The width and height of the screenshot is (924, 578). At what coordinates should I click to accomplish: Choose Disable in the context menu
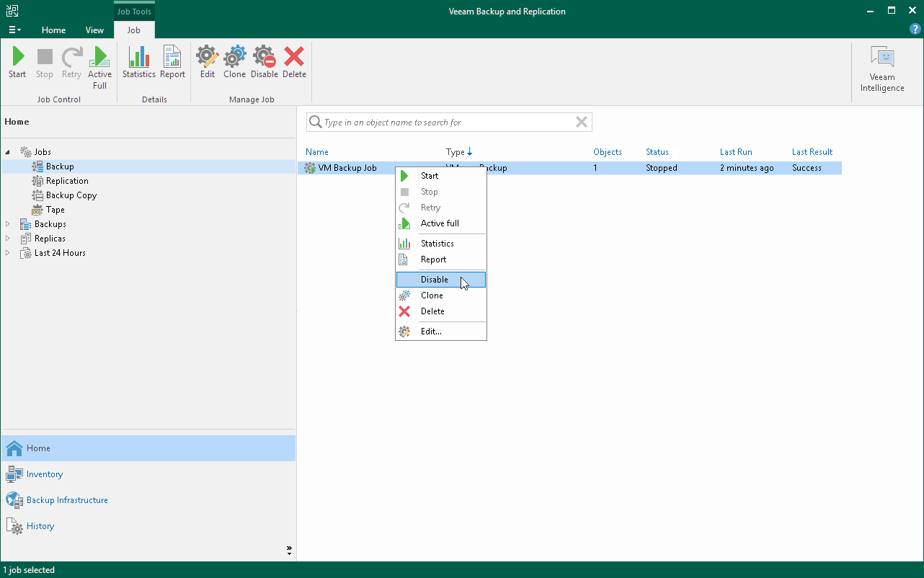point(441,280)
